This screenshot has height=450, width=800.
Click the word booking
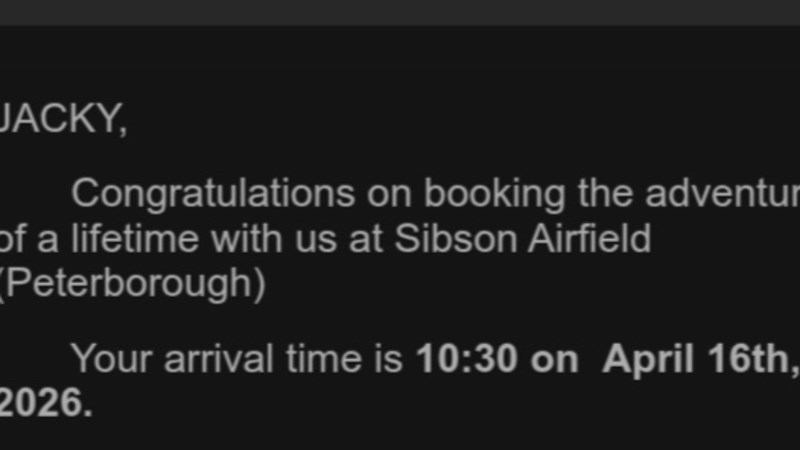click(496, 192)
